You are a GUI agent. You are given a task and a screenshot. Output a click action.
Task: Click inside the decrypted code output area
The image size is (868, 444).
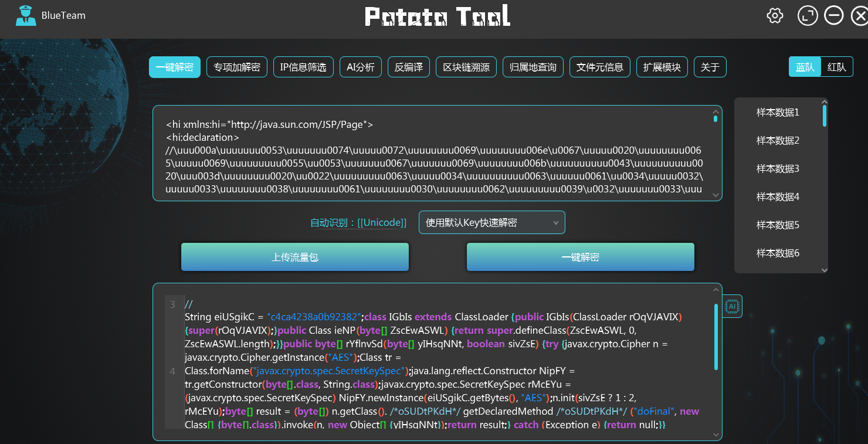[438, 362]
